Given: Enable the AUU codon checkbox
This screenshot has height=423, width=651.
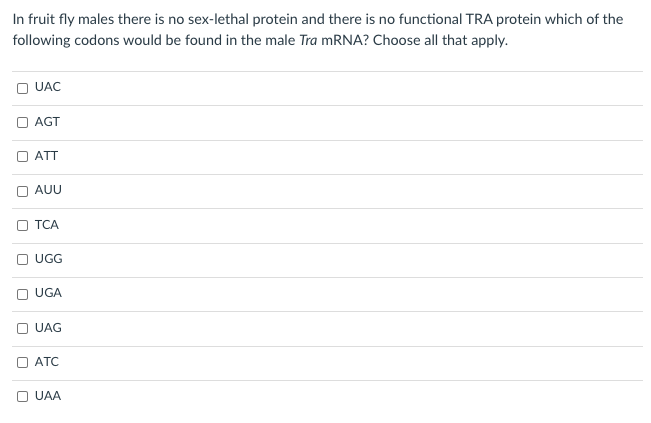Looking at the screenshot, I should 22,191.
